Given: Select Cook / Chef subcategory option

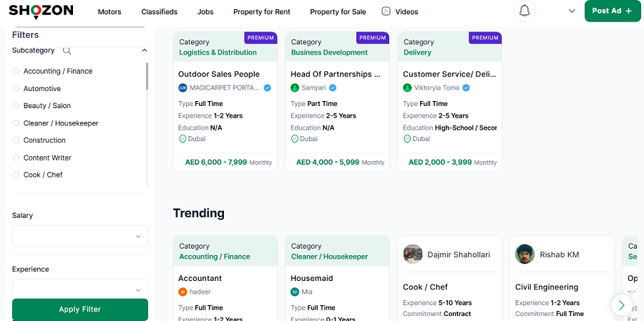Looking at the screenshot, I should click(16, 175).
